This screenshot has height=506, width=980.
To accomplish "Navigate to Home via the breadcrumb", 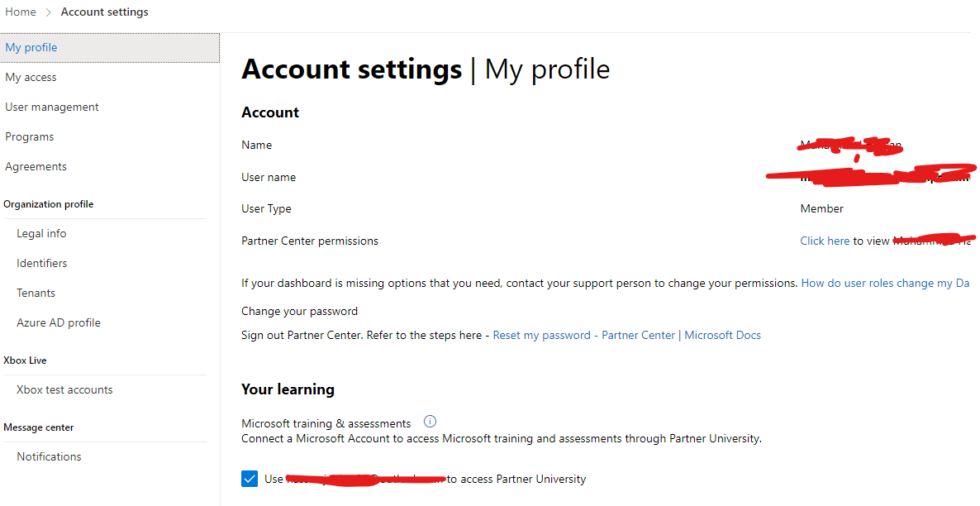I will coord(20,12).
